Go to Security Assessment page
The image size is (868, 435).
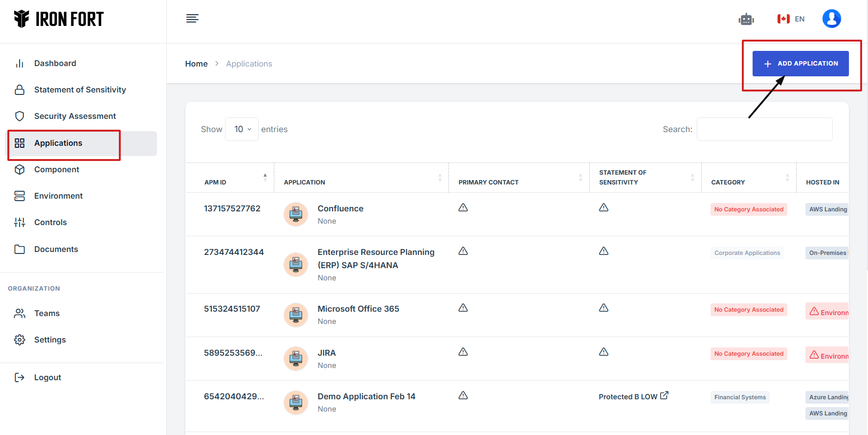pyautogui.click(x=75, y=116)
